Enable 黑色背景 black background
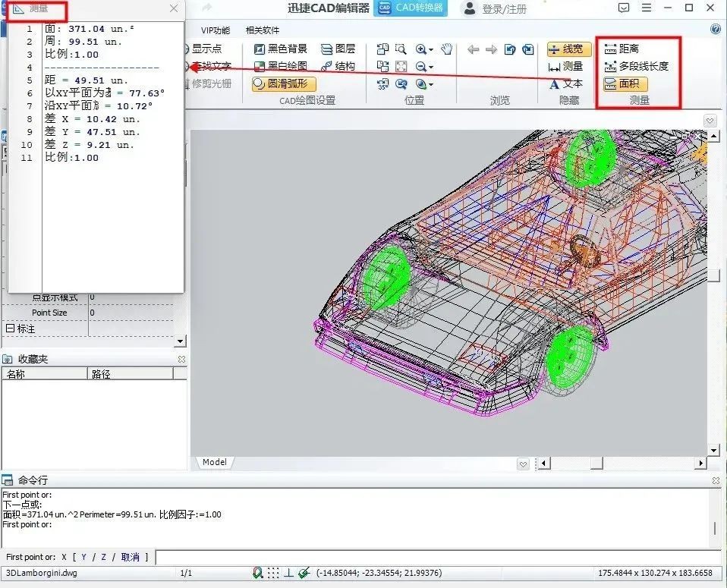The image size is (727, 588). point(280,49)
